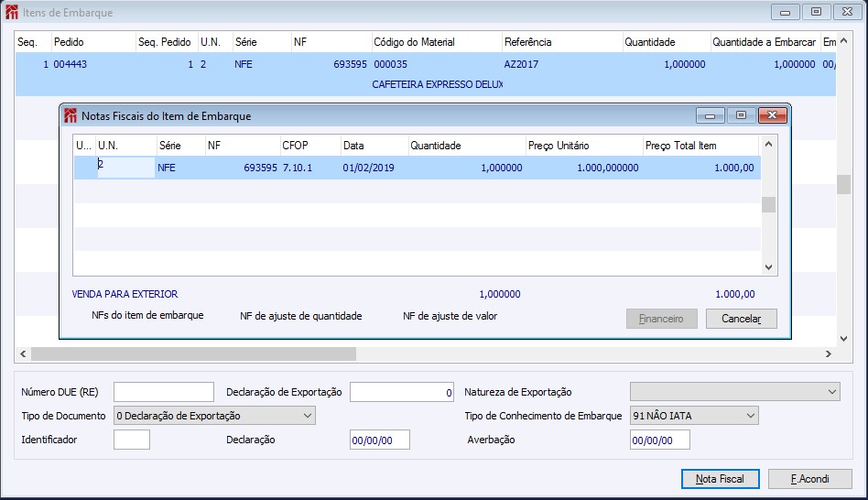868x500 pixels.
Task: Click the main grid scroll right arrow
Action: 828,353
